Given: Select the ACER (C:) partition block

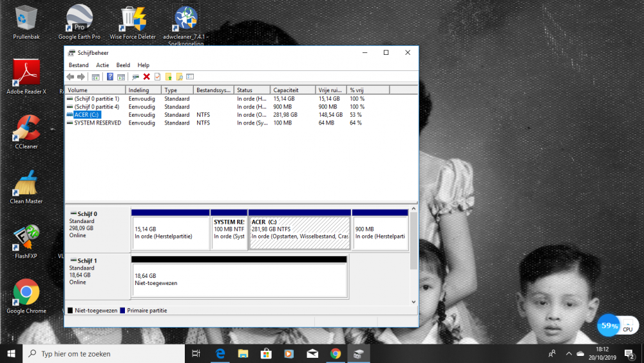Looking at the screenshot, I should tap(299, 233).
